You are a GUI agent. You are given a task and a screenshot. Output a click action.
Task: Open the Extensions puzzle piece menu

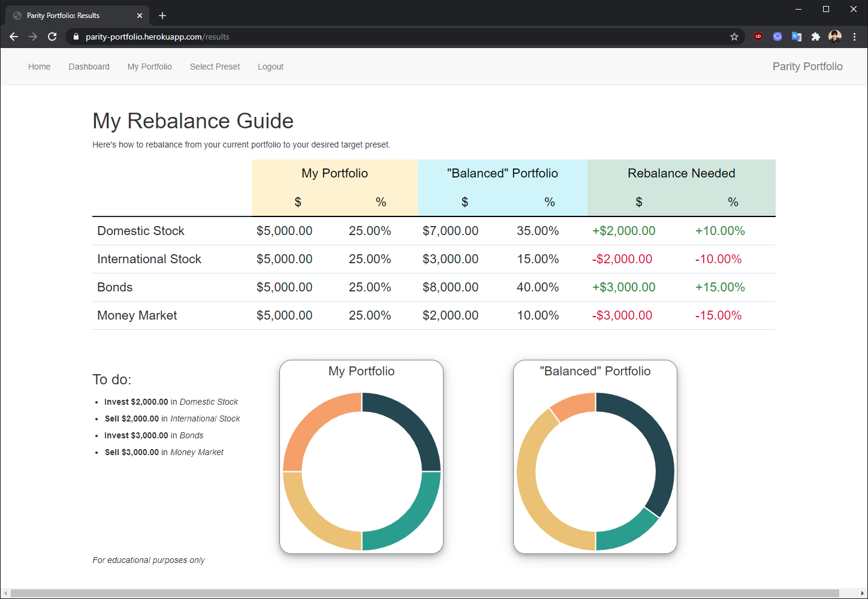[x=815, y=37]
